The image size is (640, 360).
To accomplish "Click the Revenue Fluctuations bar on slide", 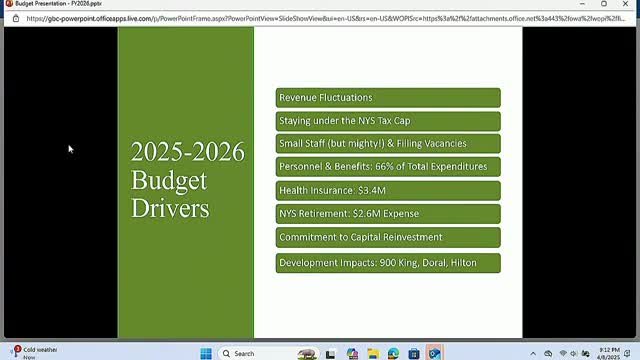I will tap(388, 98).
